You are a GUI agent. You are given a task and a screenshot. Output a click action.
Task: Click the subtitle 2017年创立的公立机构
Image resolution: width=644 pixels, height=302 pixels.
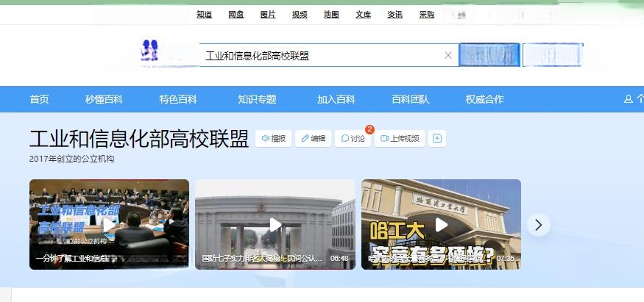71,159
